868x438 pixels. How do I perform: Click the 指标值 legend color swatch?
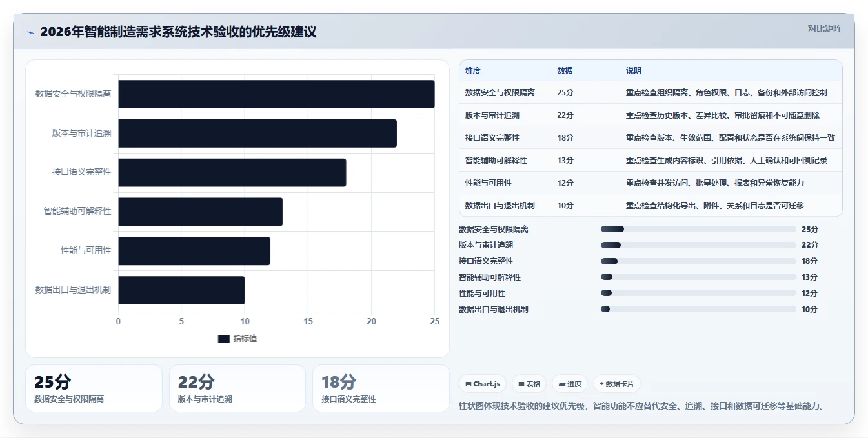point(223,339)
